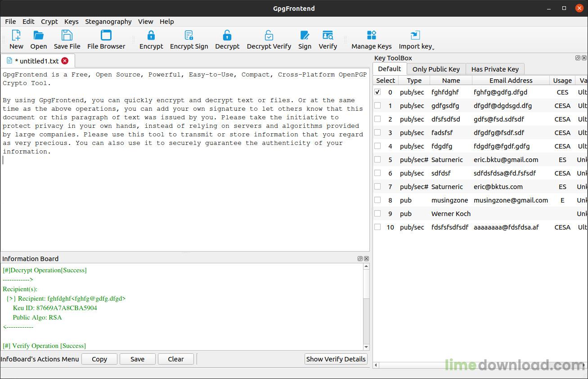Viewport: 588px width, 379px height.
Task: Click the Sign pen icon
Action: pyautogui.click(x=305, y=36)
